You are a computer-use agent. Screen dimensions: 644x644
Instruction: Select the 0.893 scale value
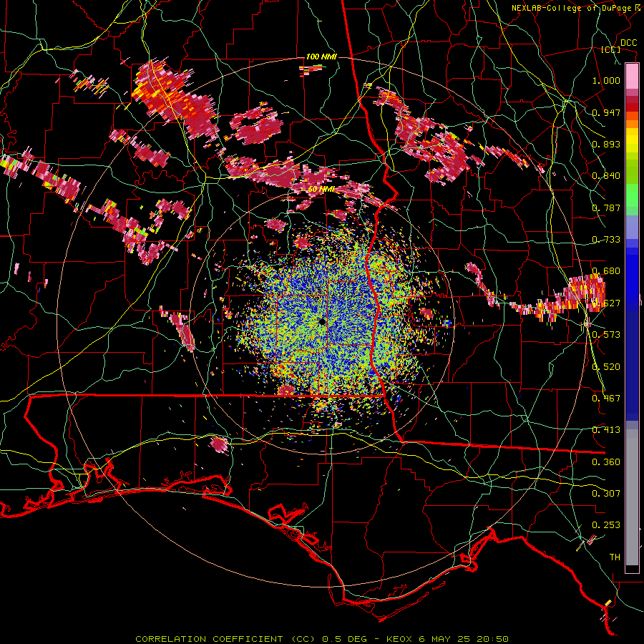[x=606, y=144]
